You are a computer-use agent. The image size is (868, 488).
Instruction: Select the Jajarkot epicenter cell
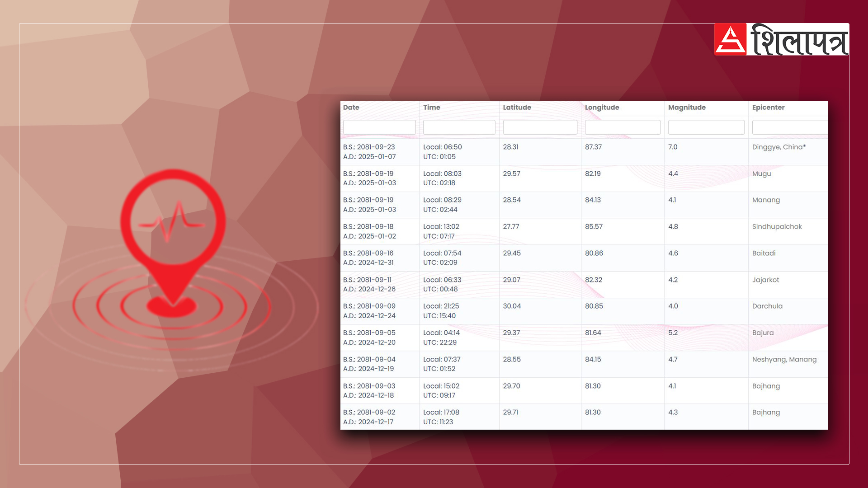tap(766, 280)
